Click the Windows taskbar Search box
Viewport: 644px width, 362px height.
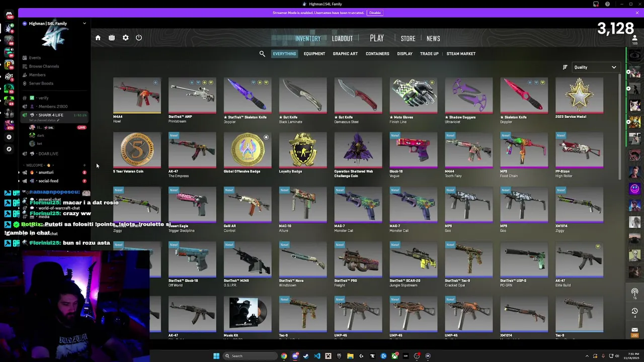[x=250, y=356]
